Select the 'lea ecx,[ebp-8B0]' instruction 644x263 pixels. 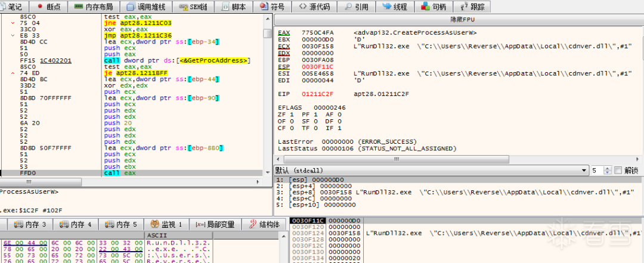(163, 148)
